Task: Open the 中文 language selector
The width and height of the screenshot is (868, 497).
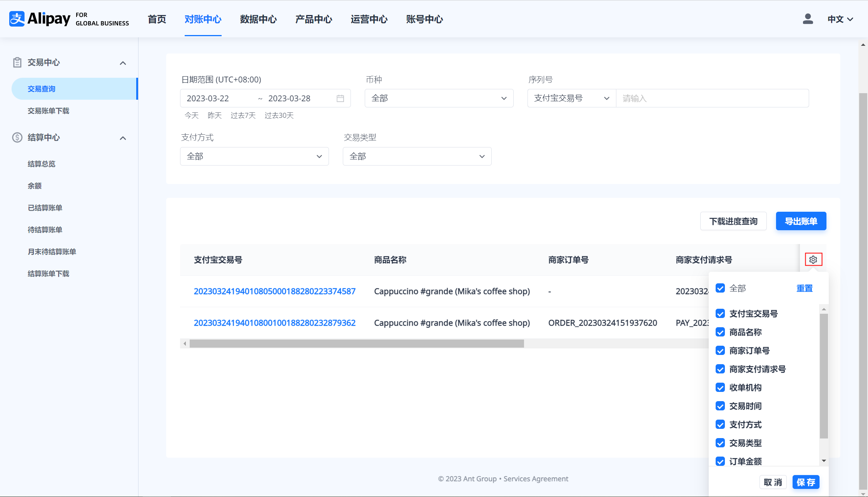Action: click(x=840, y=19)
